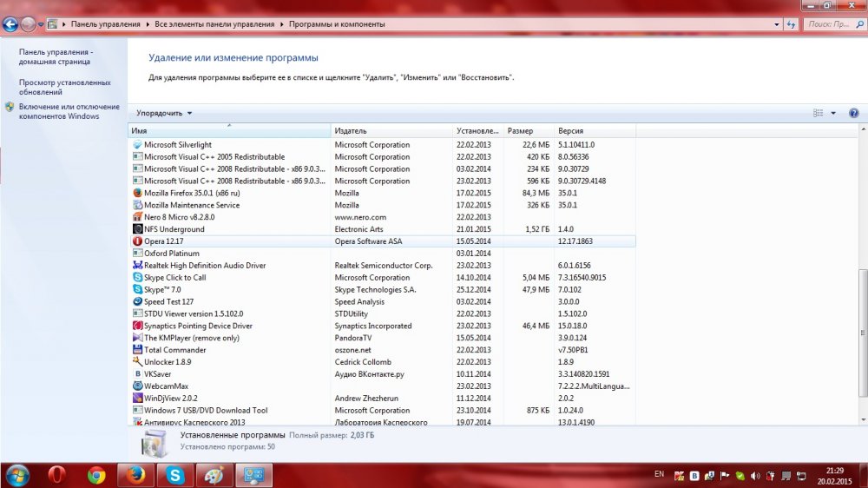868x488 pixels.
Task: Open the Упорядочить dropdown menu
Action: click(164, 113)
